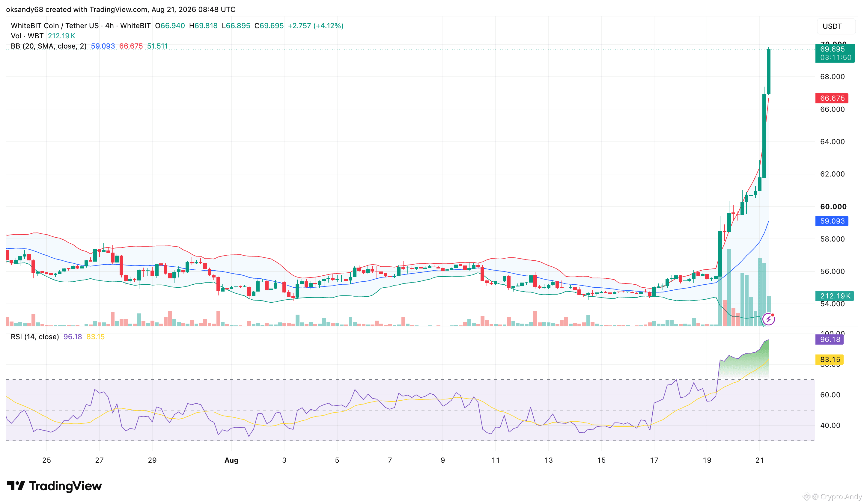Click the 25 date label on time axis
Image resolution: width=864 pixels, height=504 pixels.
tap(47, 461)
